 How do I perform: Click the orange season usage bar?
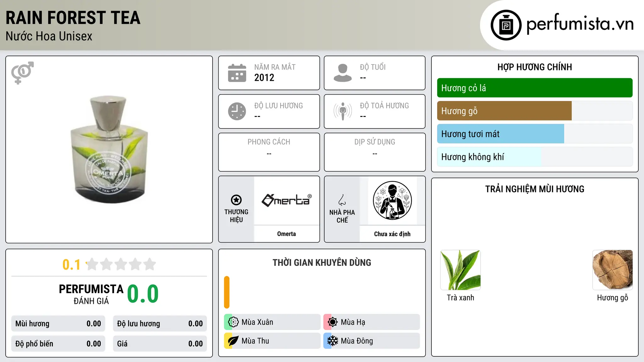pos(227,292)
